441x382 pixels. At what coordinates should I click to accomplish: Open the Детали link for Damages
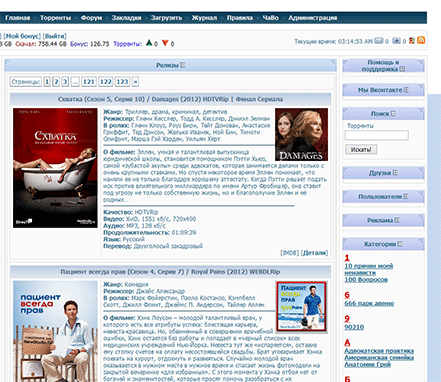click(x=314, y=253)
